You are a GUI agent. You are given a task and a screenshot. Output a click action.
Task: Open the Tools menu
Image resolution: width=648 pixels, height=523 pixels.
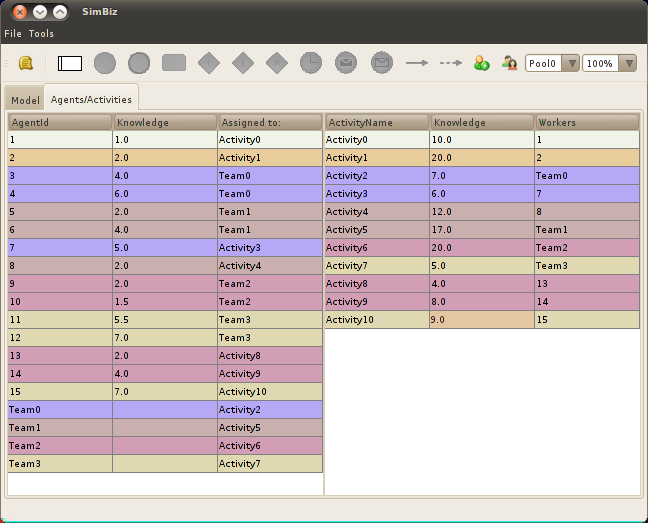41,33
